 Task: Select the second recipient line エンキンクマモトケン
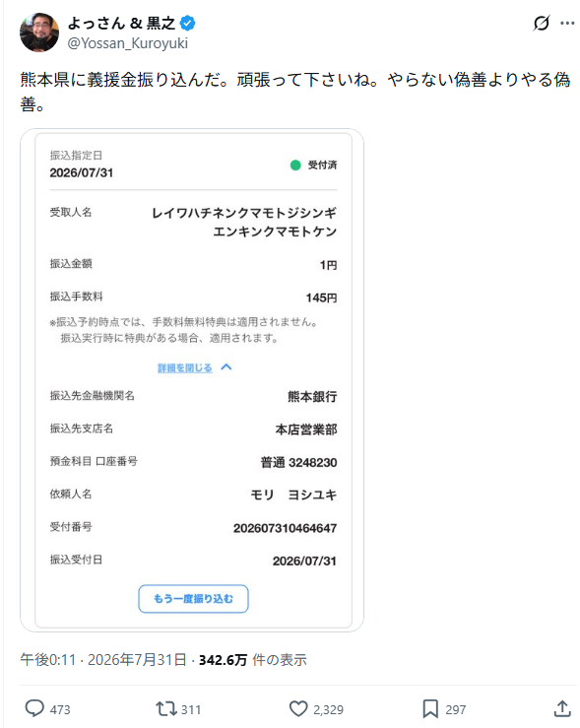[275, 232]
